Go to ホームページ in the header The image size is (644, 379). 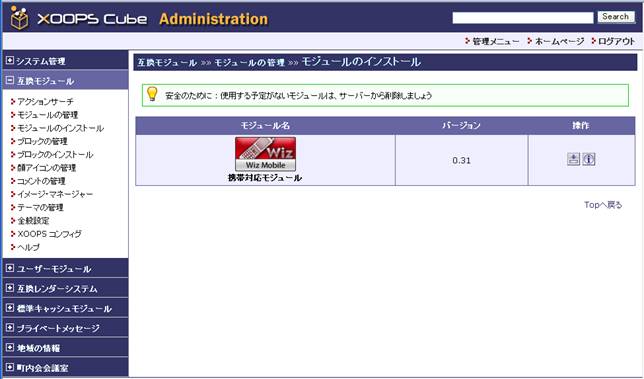point(559,41)
